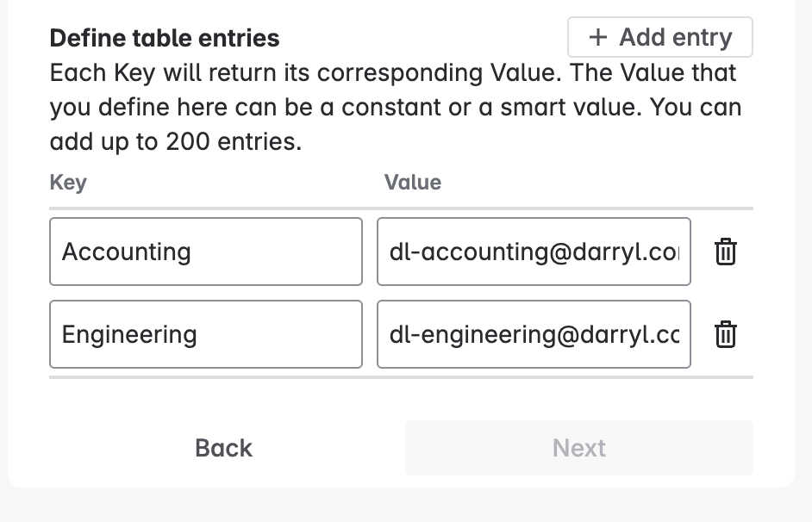Click the Value column header

click(413, 183)
